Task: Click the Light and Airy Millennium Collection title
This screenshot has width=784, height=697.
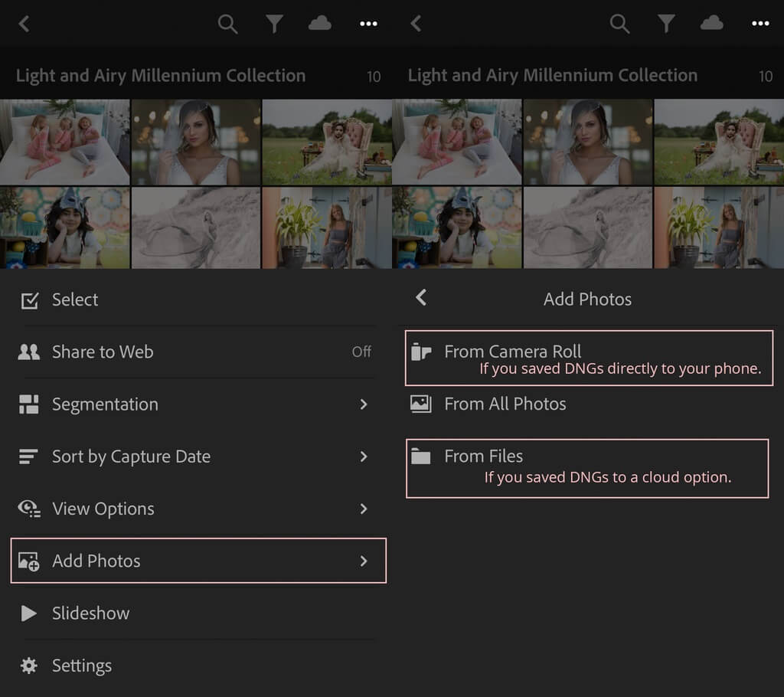Action: [159, 76]
